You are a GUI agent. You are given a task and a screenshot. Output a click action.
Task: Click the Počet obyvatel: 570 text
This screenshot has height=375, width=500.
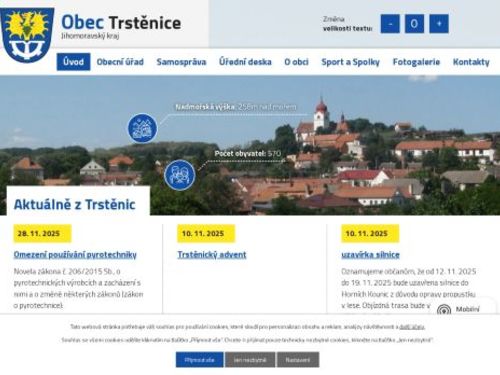tap(248, 154)
